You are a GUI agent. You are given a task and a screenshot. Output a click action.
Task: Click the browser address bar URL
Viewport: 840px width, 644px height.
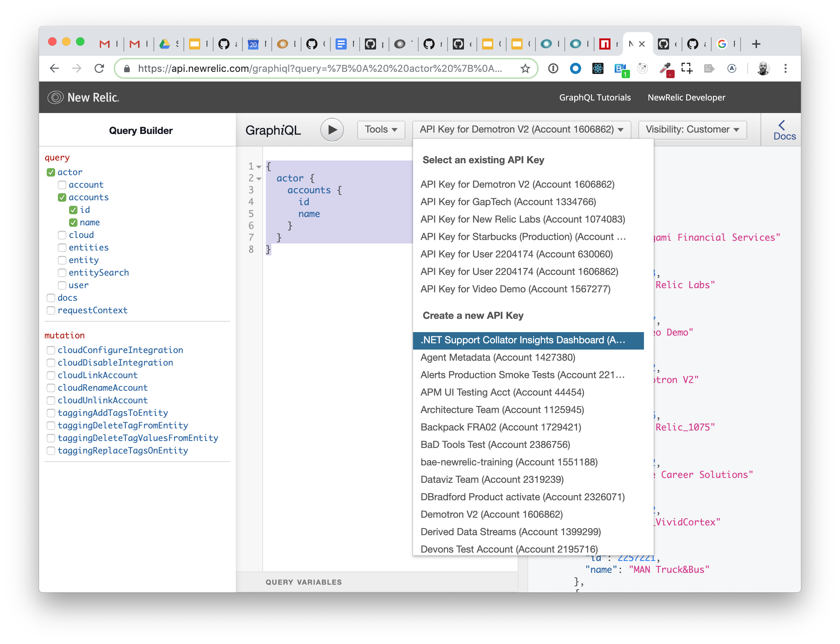320,69
